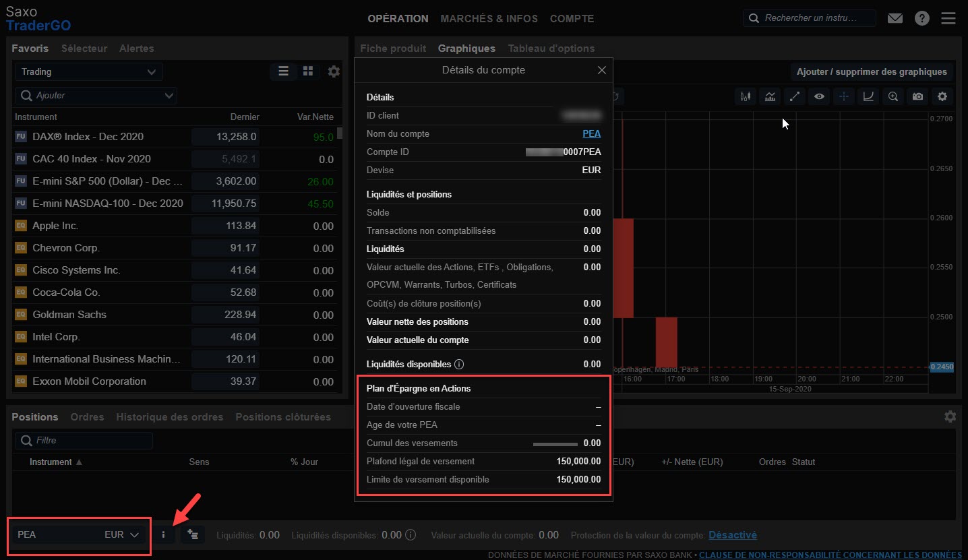Toggle the chart eye visibility icon
The height and width of the screenshot is (560, 968).
coord(819,97)
